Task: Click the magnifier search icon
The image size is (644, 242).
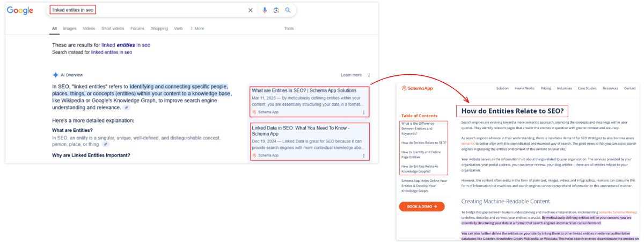Action: click(x=288, y=10)
